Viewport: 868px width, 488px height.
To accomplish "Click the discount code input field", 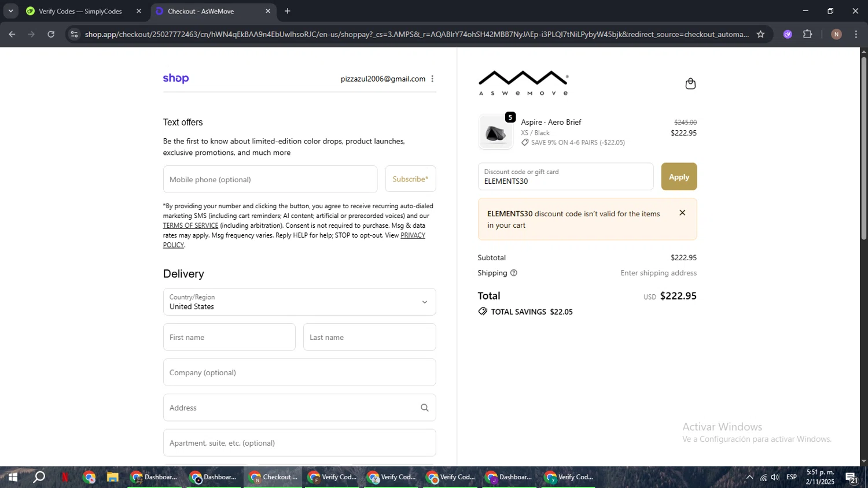I will 565,176.
